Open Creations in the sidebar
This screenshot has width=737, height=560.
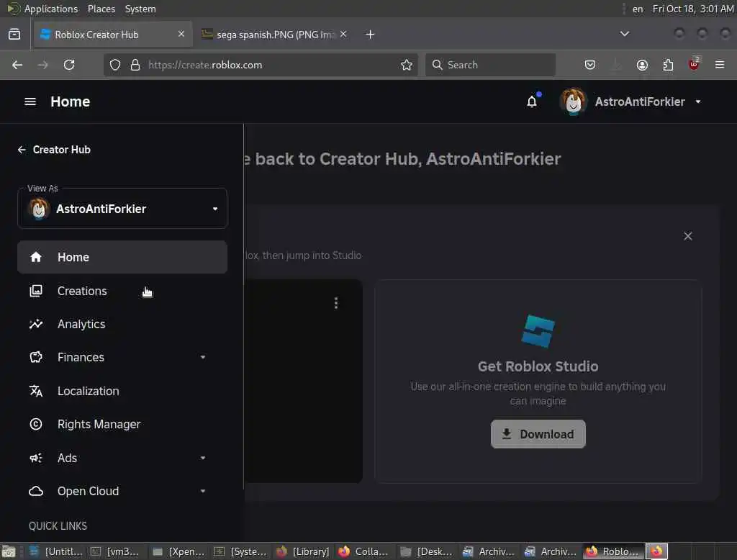pos(122,291)
